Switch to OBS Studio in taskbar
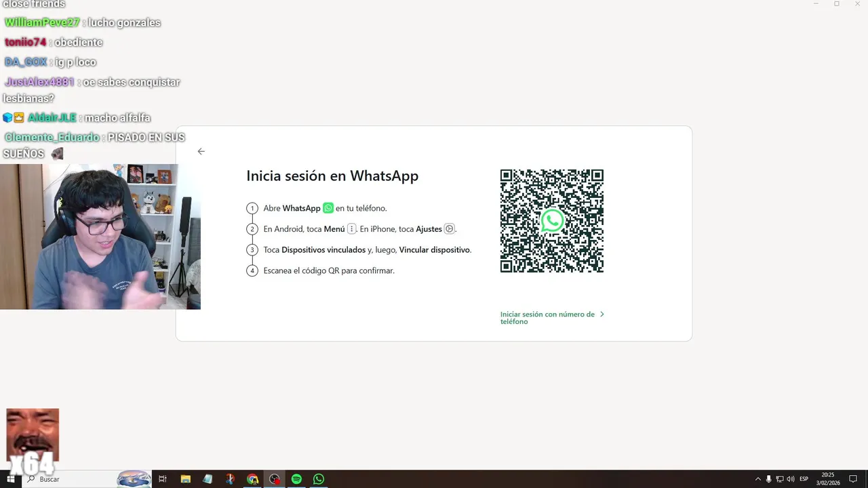This screenshot has height=488, width=868. [x=275, y=479]
